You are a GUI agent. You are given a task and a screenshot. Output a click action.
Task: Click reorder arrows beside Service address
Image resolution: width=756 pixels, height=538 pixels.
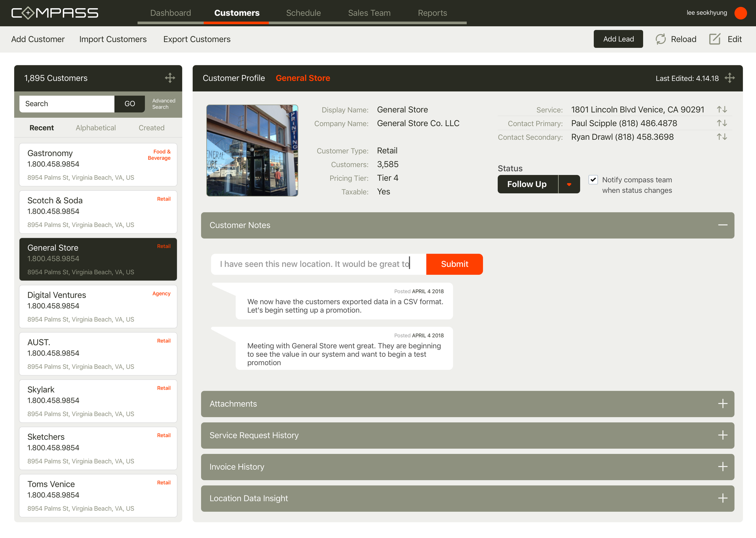point(722,109)
